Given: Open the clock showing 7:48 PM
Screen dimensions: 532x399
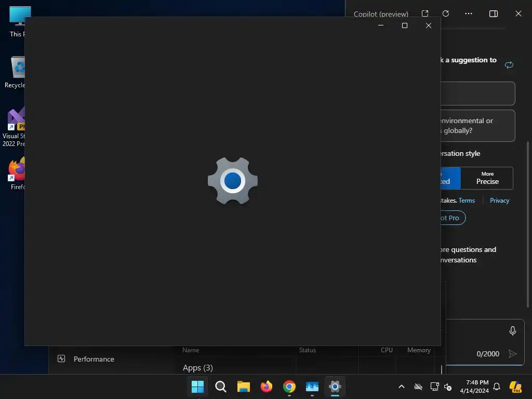Looking at the screenshot, I should [474, 387].
